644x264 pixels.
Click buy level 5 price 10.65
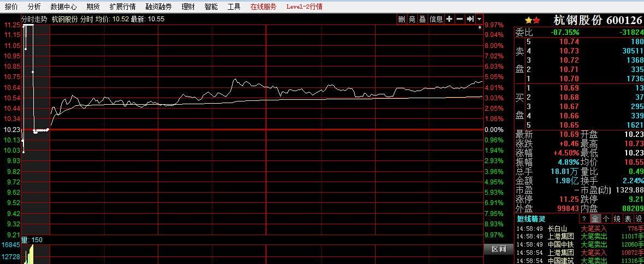[x=569, y=125]
